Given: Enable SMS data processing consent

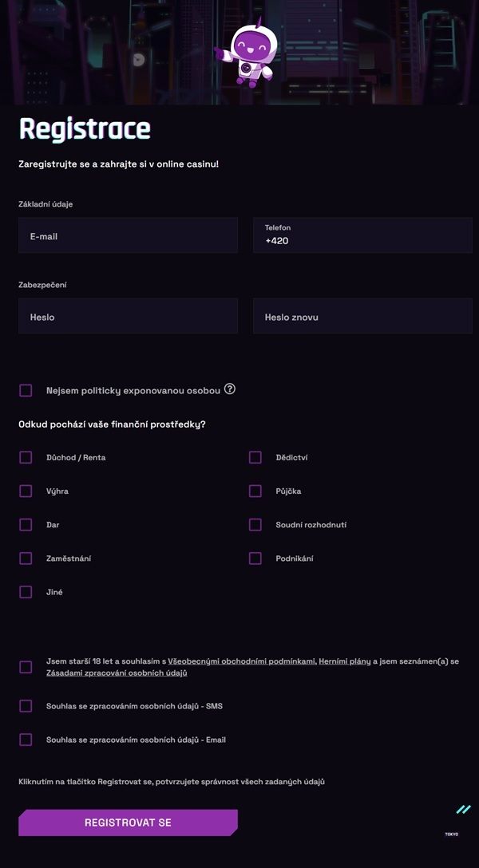Looking at the screenshot, I should [26, 706].
